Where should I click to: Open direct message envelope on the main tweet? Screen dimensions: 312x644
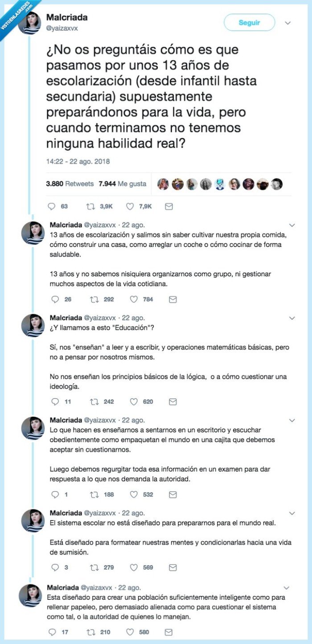click(x=167, y=206)
